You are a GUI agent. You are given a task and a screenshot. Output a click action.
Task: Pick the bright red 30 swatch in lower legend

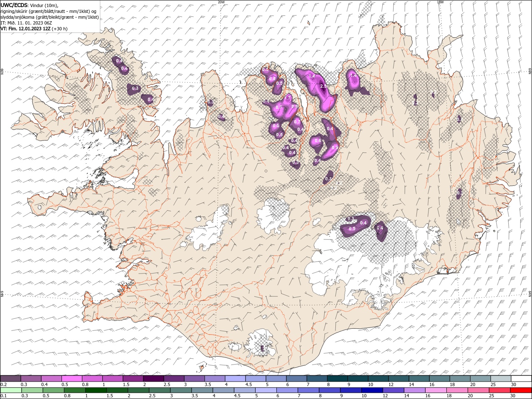pyautogui.click(x=521, y=390)
